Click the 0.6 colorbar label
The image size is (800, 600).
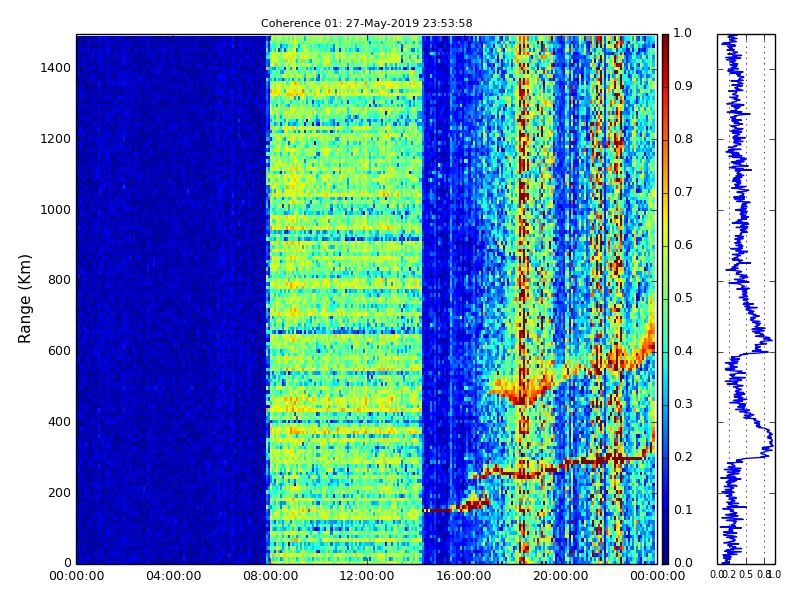[684, 245]
